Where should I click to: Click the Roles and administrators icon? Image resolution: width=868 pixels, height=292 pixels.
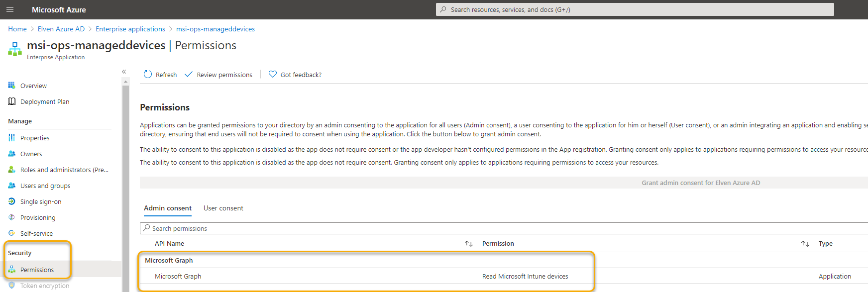11,169
